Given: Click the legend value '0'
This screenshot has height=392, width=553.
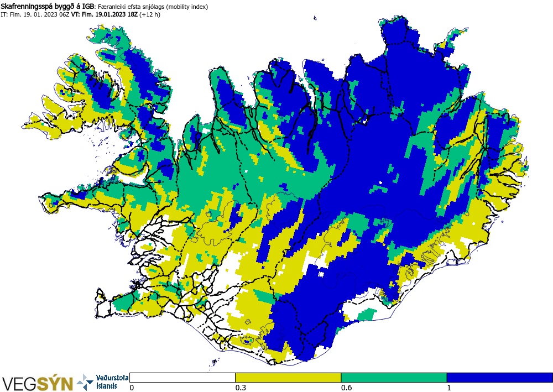Looking at the screenshot, I should tap(132, 388).
